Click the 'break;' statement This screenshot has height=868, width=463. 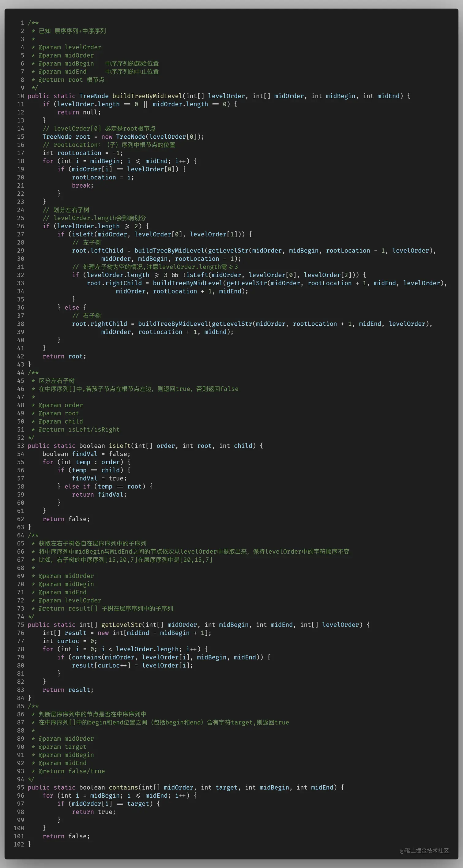click(x=83, y=185)
